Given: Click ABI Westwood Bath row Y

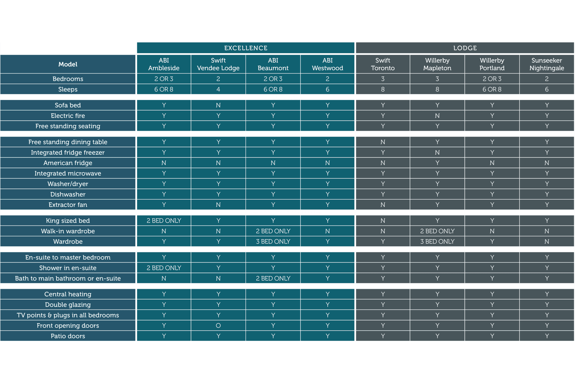Looking at the screenshot, I should pyautogui.click(x=328, y=278).
